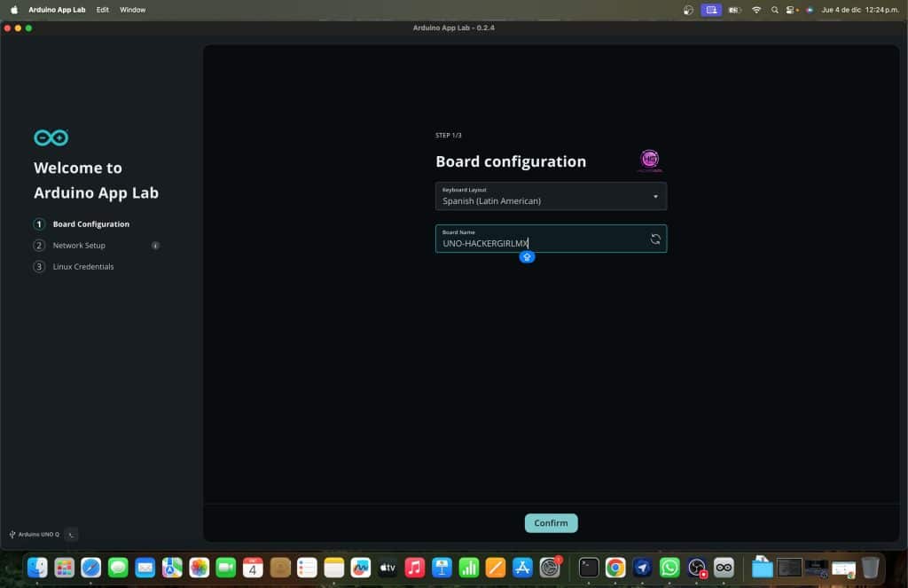Open Spotlight search in menu bar
This screenshot has height=588, width=908.
(774, 10)
